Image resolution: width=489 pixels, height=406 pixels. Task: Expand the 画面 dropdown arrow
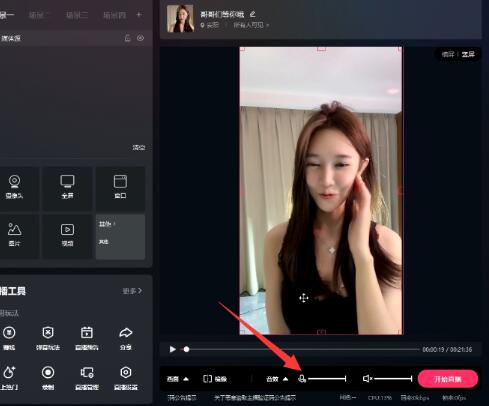[186, 379]
